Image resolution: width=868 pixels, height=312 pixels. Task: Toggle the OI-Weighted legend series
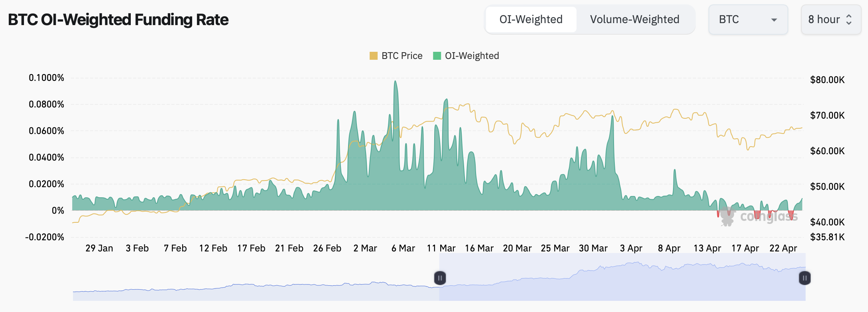472,56
